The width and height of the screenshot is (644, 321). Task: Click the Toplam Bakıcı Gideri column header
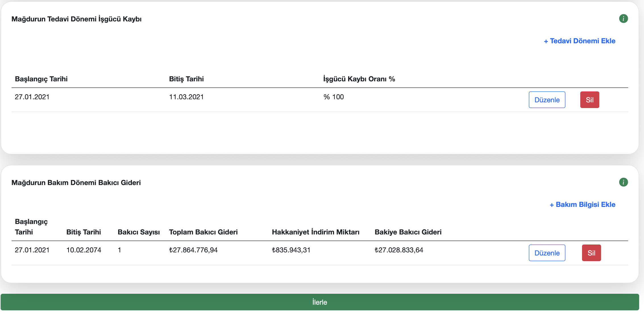coord(203,232)
